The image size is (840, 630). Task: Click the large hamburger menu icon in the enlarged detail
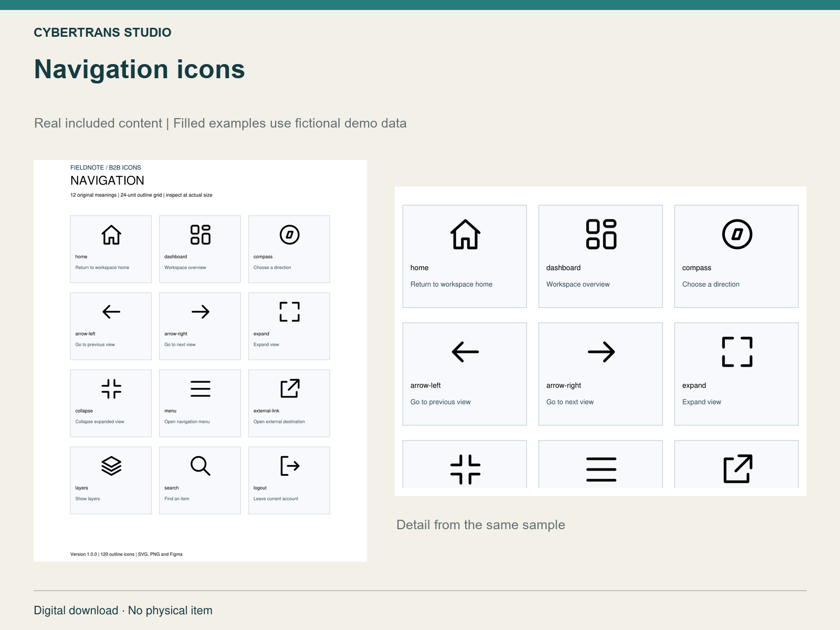coord(601,469)
